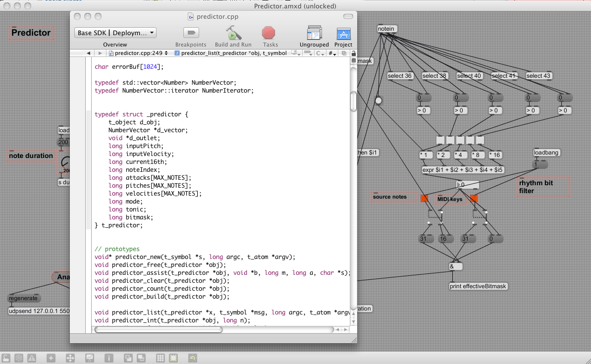
Task: Click the Build and Run hammer icon
Action: click(233, 33)
